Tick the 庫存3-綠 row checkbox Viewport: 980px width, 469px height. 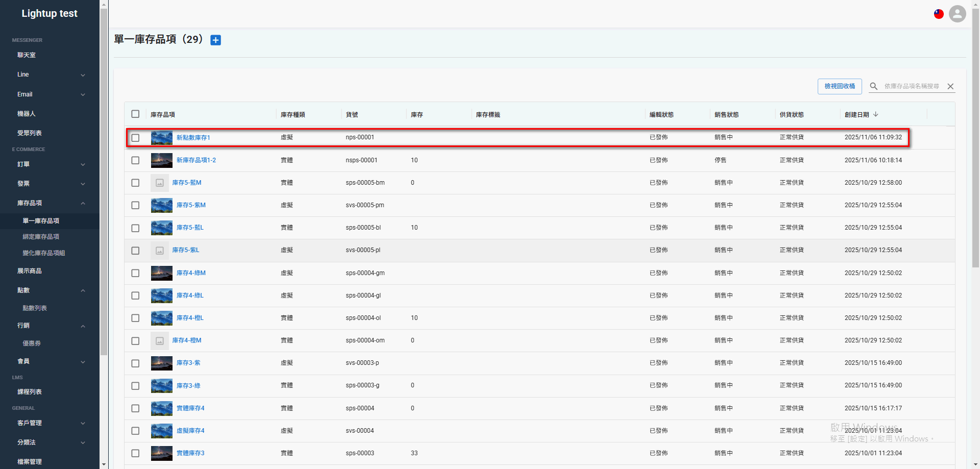[x=135, y=386]
